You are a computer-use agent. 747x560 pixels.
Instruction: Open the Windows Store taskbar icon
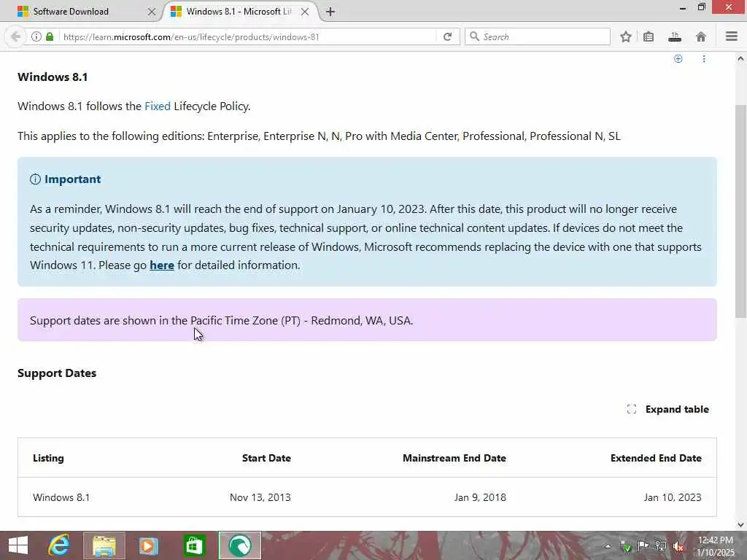point(194,545)
